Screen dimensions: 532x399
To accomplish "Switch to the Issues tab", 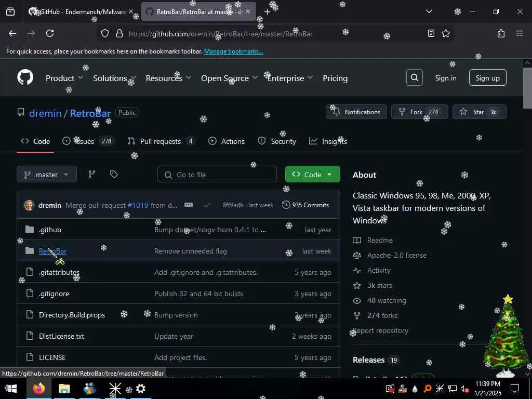I will click(87, 141).
